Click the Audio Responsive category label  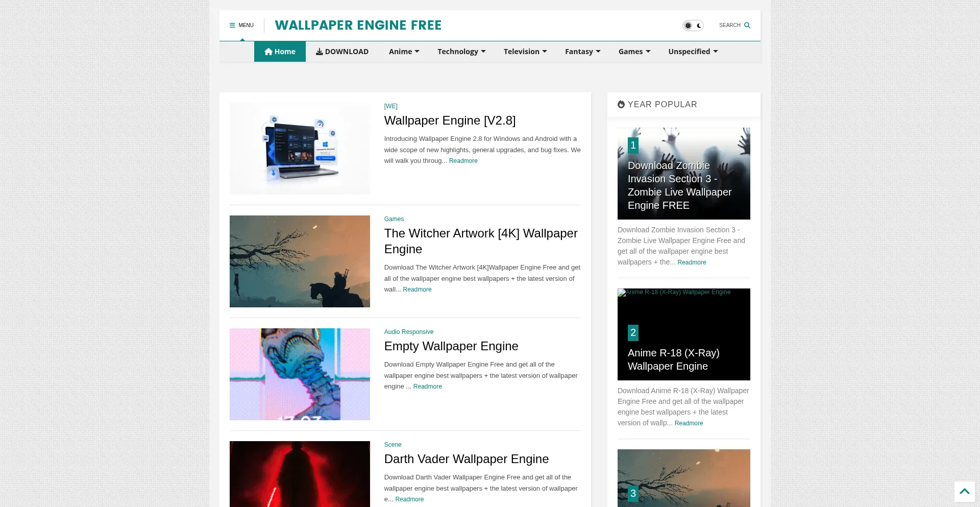408,332
